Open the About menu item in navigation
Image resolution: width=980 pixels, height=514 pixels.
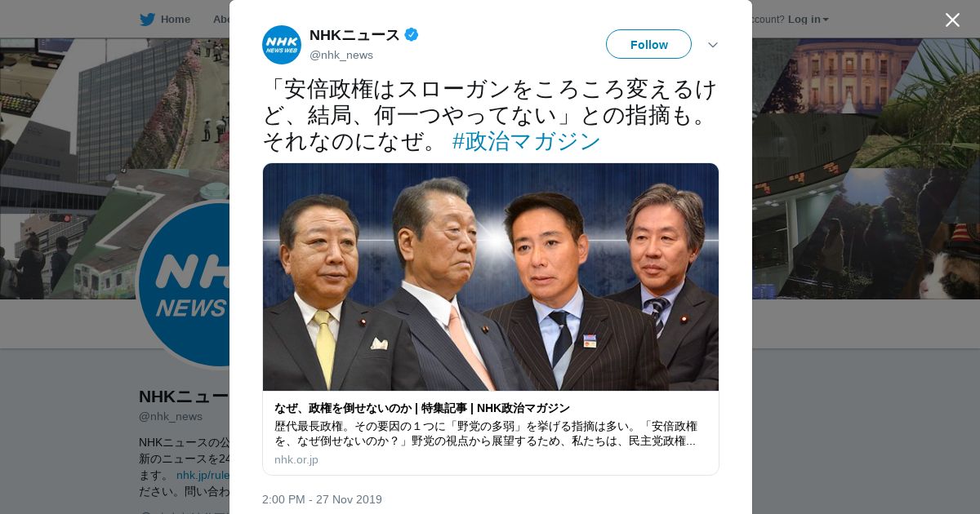(x=220, y=19)
